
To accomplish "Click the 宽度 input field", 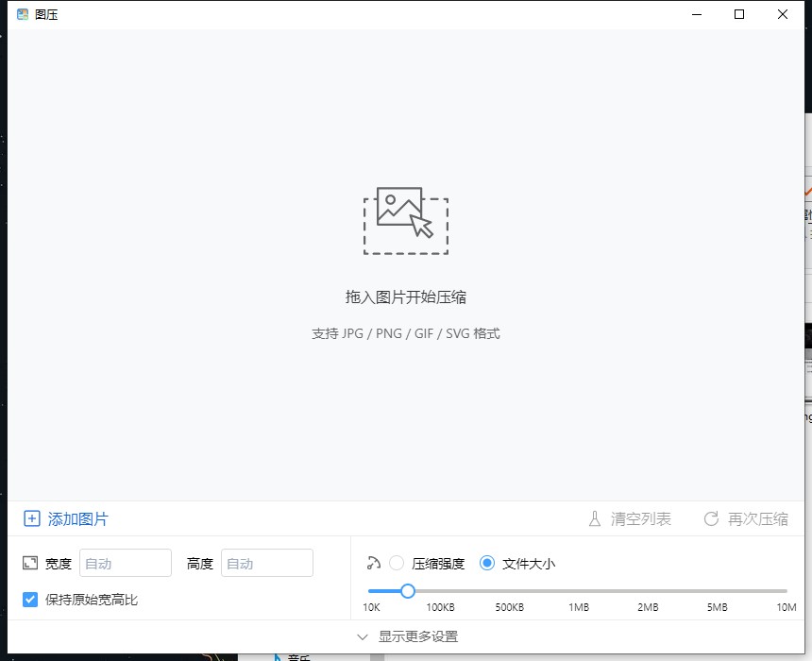I will [126, 563].
